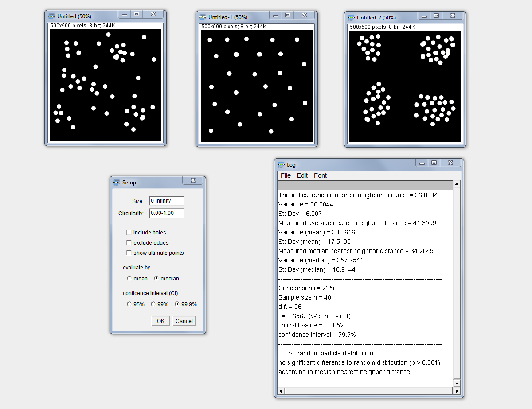This screenshot has height=409, width=532.
Task: Click the Log horizontal scrollbar right arrow
Action: click(457, 391)
